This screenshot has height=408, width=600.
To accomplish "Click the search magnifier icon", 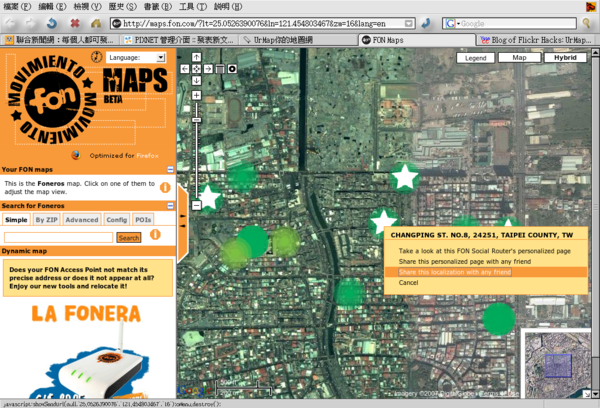I will click(x=586, y=23).
